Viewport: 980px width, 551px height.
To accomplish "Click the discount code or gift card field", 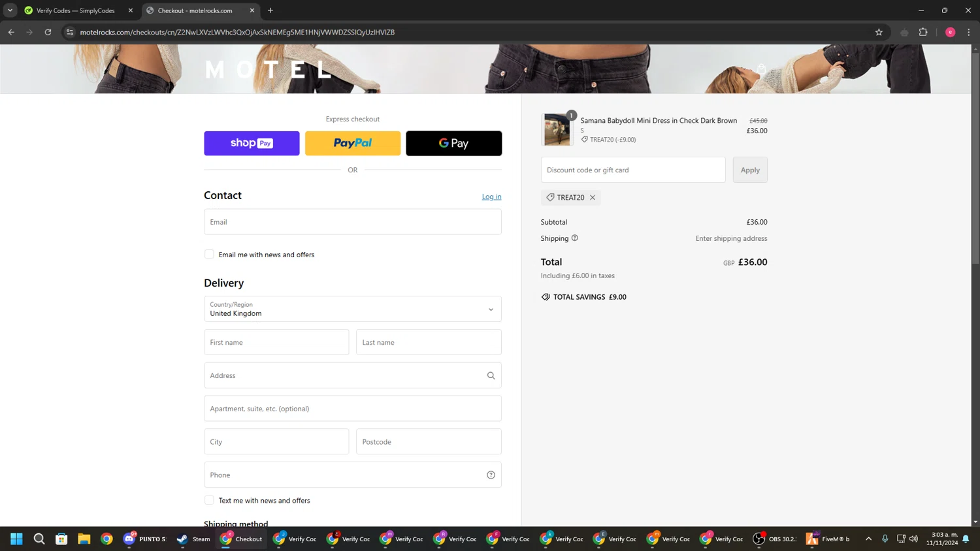I will point(633,170).
